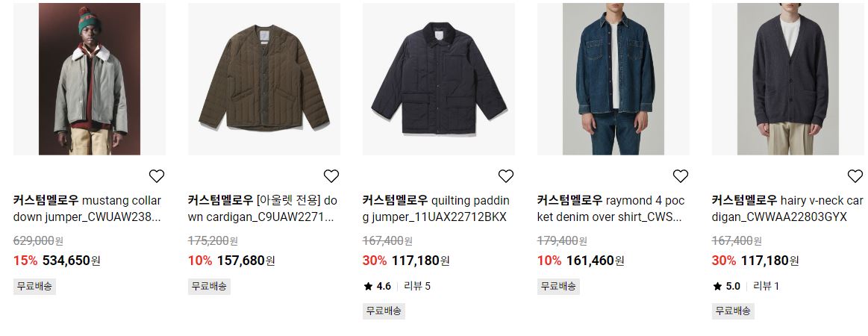Viewport: 868px width, 336px height.
Task: Open raymond 4 pocket denim over shirt link
Action: [611, 208]
